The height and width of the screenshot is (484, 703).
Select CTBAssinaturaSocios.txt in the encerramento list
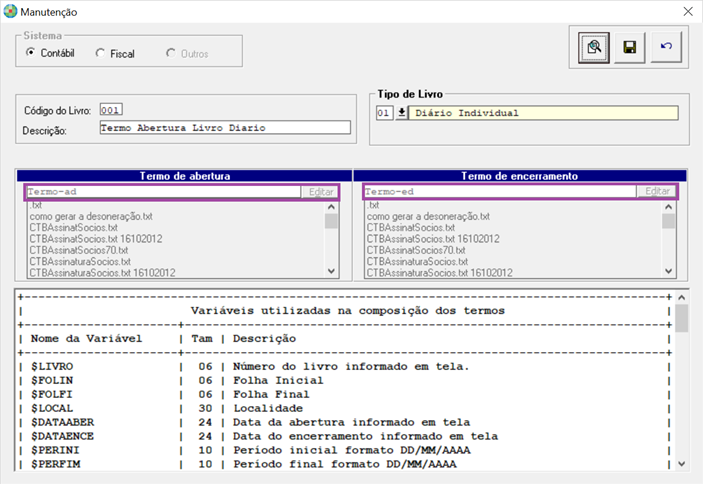pos(417,261)
